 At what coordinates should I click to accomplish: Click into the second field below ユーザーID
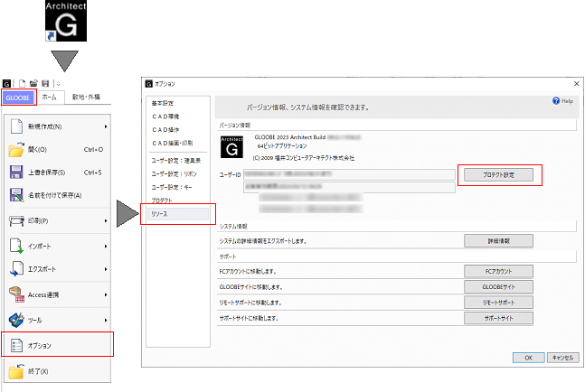tap(349, 187)
